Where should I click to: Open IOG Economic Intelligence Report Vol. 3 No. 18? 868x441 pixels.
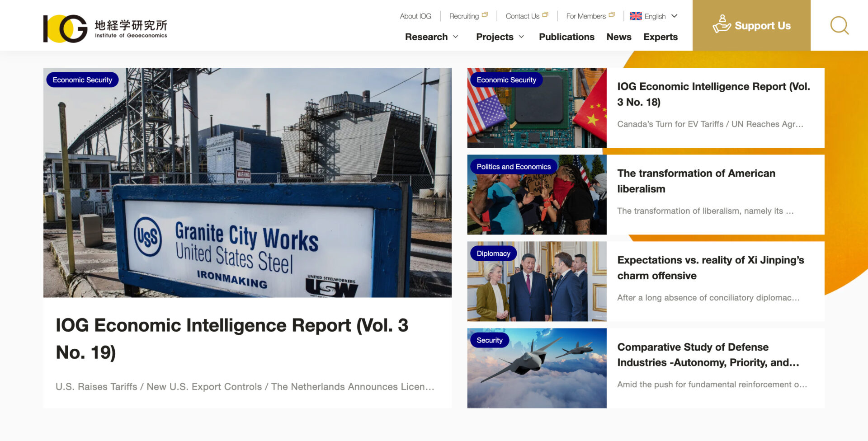pyautogui.click(x=713, y=94)
